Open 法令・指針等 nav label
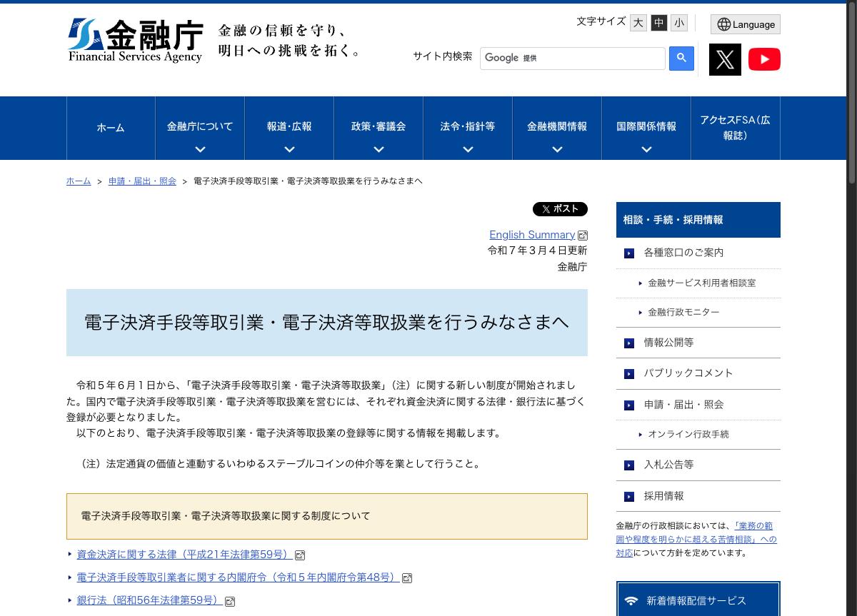 point(468,126)
